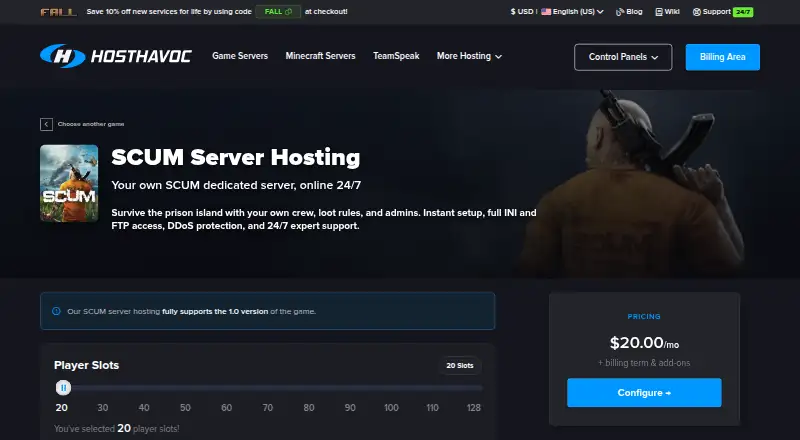The image size is (800, 440).
Task: Select 50 on the player slots scale
Action: (x=185, y=407)
